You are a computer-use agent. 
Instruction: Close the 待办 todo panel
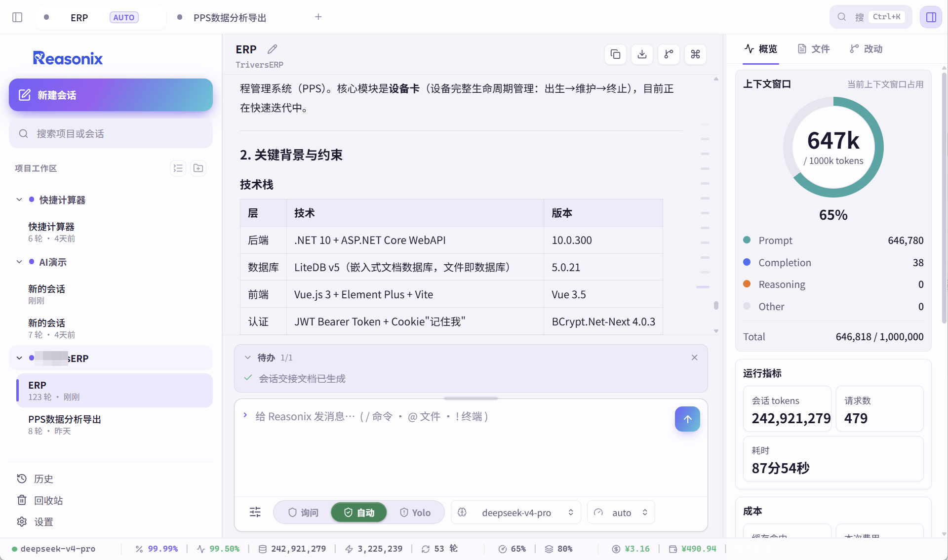click(694, 358)
